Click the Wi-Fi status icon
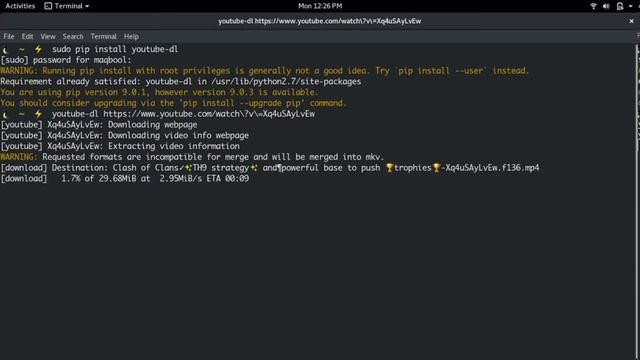This screenshot has height=360, width=640. (x=593, y=6)
